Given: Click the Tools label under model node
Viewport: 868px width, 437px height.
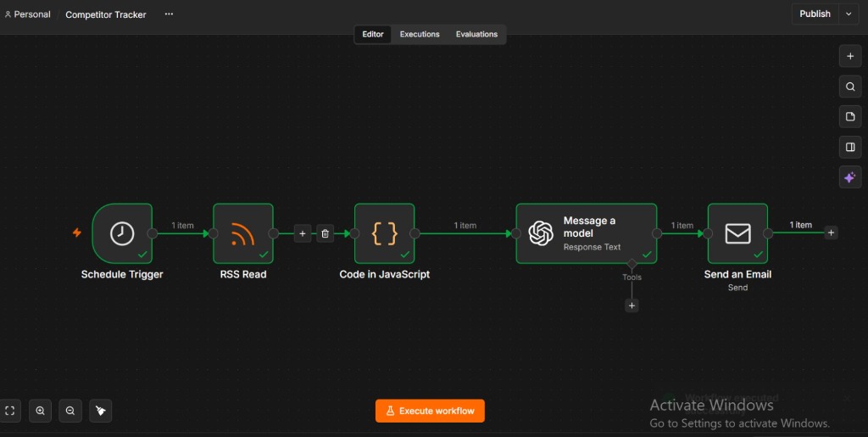Looking at the screenshot, I should 632,277.
